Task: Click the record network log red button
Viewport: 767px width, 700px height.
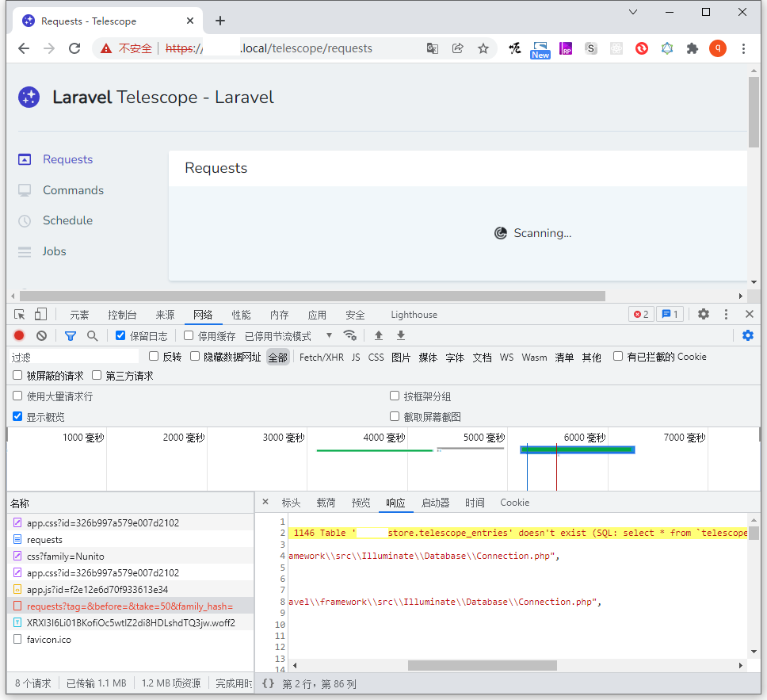Action: pos(19,336)
